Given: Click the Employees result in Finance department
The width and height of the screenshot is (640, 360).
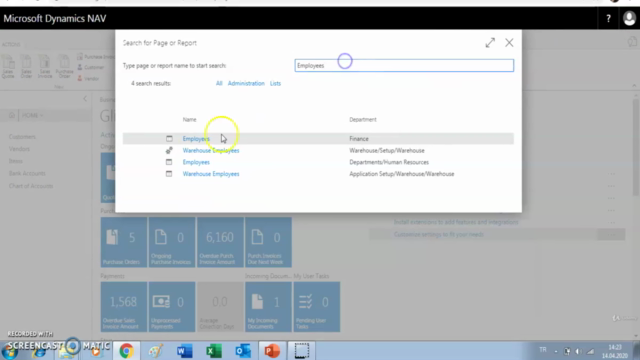Looking at the screenshot, I should point(196,139).
